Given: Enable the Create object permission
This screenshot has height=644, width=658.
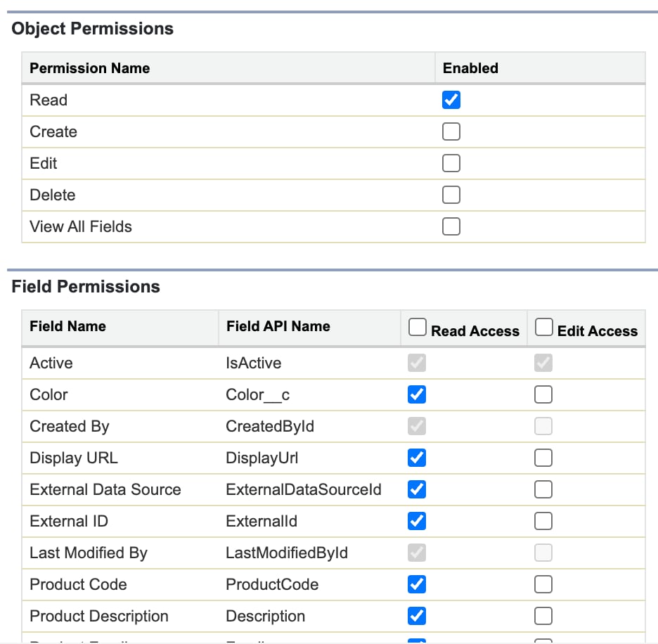Looking at the screenshot, I should coord(451,131).
